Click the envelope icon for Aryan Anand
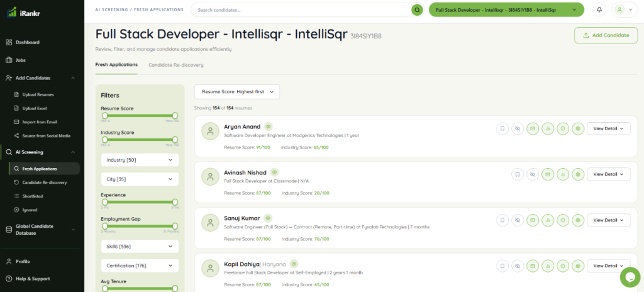This screenshot has height=292, width=644. pyautogui.click(x=532, y=128)
